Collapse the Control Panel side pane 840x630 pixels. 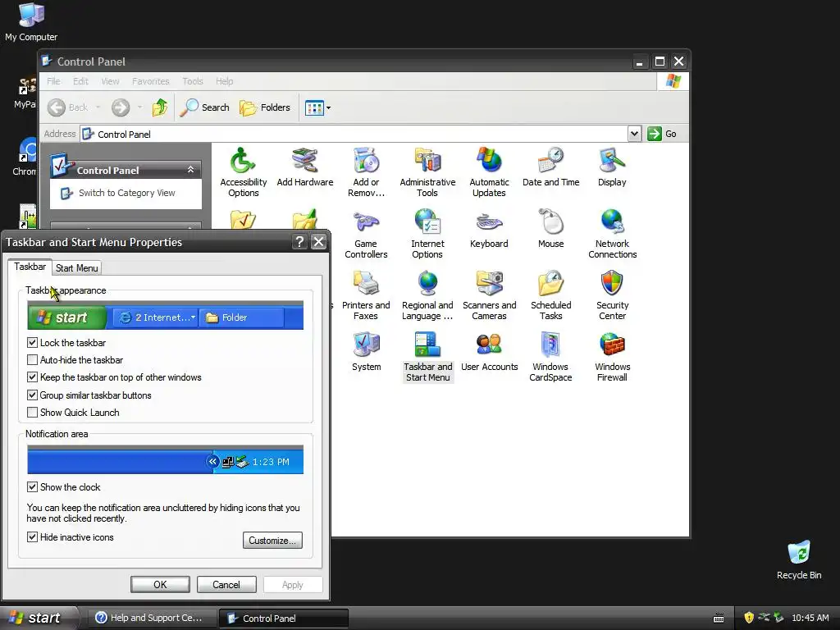(x=190, y=170)
